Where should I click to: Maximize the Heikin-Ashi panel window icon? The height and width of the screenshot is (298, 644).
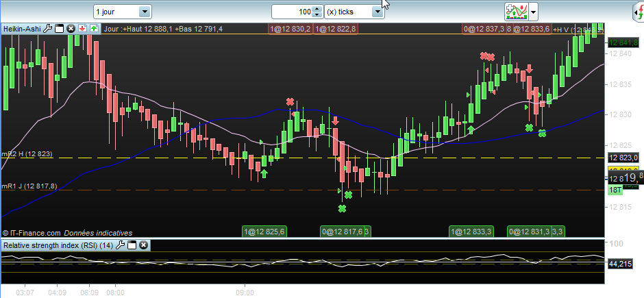click(x=59, y=28)
